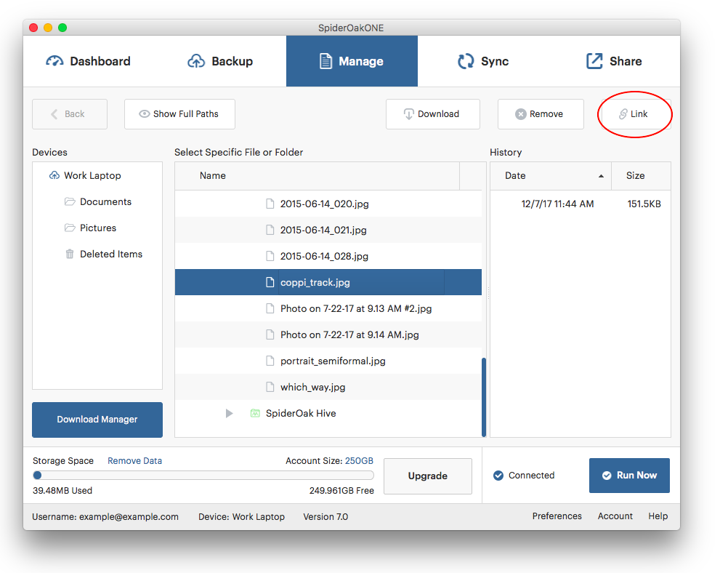Select Work Laptop in Devices tree
Viewport: 728px width, 573px height.
click(x=92, y=175)
